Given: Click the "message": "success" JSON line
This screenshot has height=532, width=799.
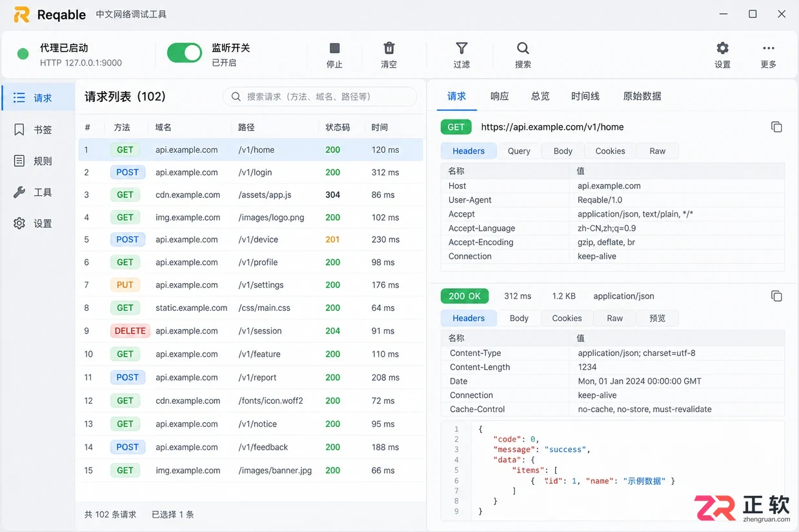Looking at the screenshot, I should [x=541, y=449].
